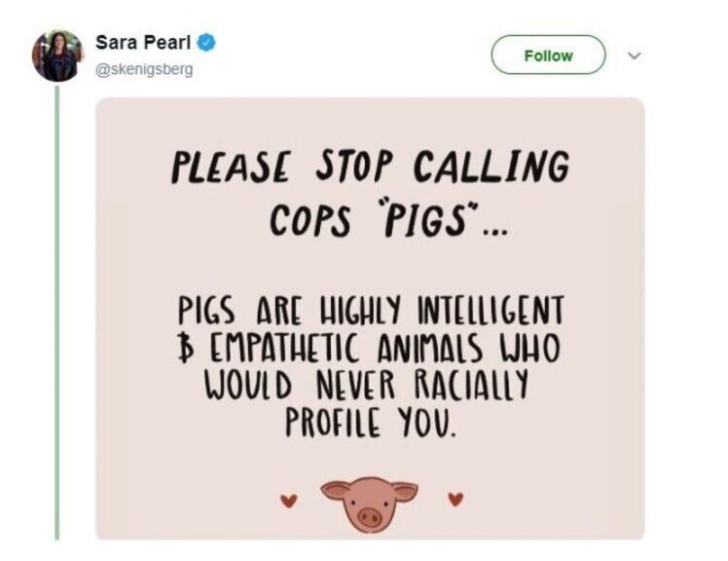The width and height of the screenshot is (728, 561).
Task: Click Sara Pearl's profile avatar
Action: click(57, 56)
